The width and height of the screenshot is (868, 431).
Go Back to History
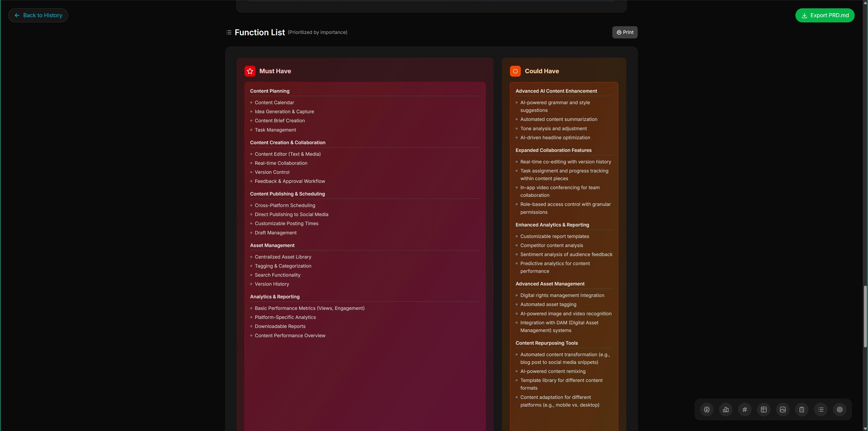click(38, 15)
